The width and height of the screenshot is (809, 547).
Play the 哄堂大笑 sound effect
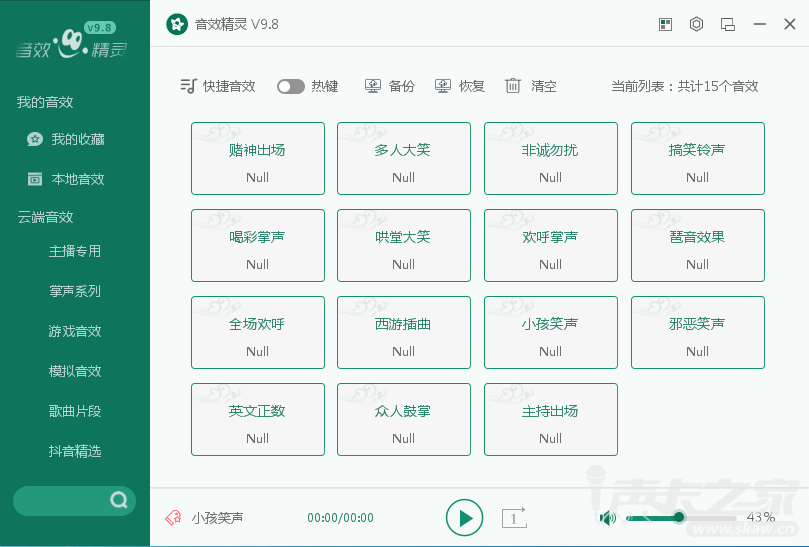(404, 246)
